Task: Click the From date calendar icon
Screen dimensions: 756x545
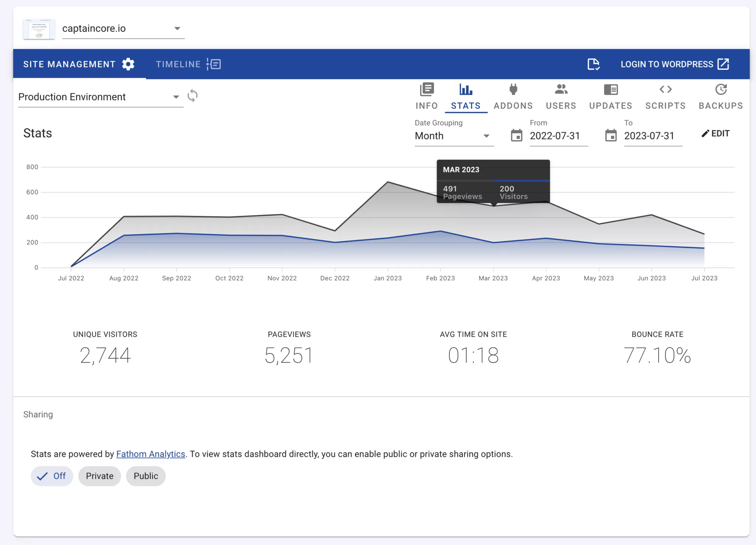Action: pyautogui.click(x=517, y=135)
